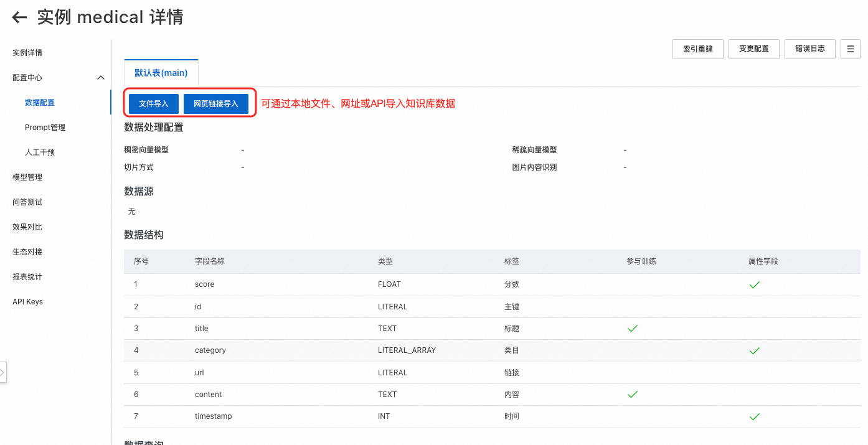The width and height of the screenshot is (868, 445).
Task: Click the timestamp row's 属性字段 checkmark
Action: coord(755,416)
